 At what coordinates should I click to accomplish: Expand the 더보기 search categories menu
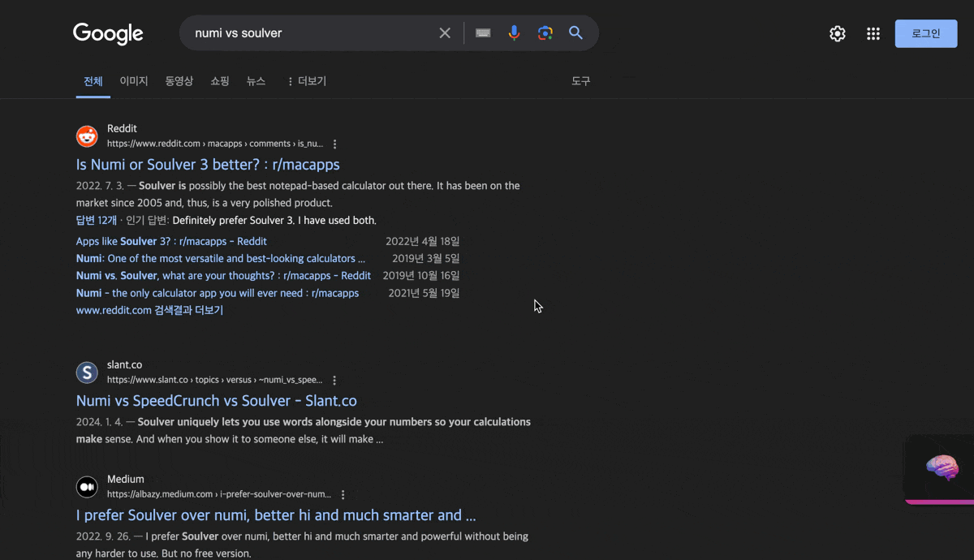[307, 81]
